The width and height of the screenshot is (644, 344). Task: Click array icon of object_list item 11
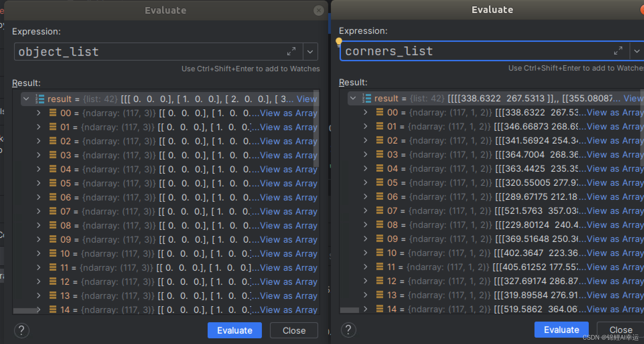click(x=53, y=267)
